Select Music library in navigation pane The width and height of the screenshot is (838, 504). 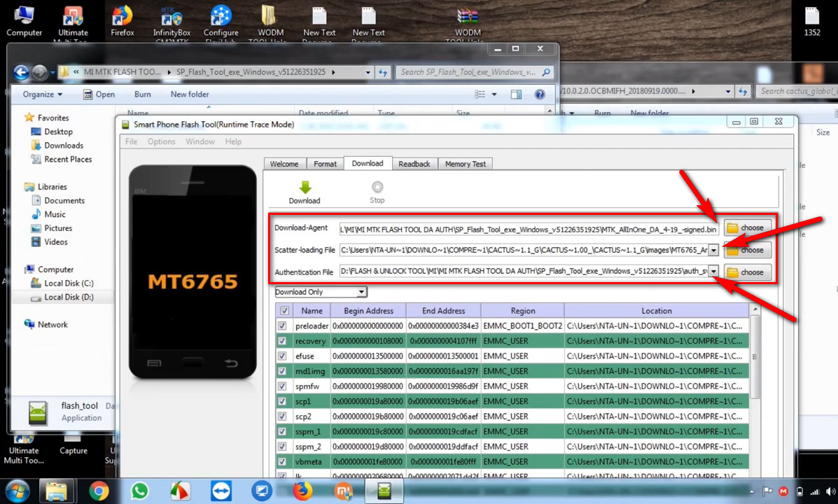coord(48,214)
